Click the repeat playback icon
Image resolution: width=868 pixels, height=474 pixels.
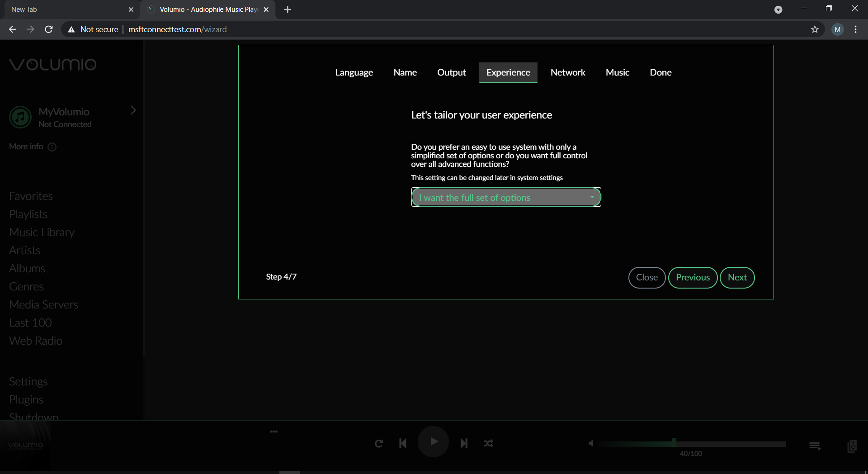pos(379,443)
